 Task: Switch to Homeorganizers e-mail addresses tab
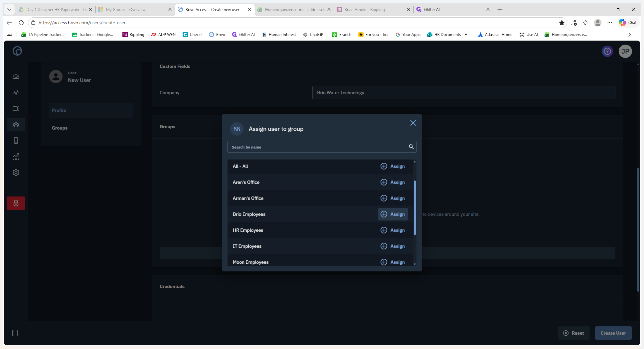[x=294, y=10]
